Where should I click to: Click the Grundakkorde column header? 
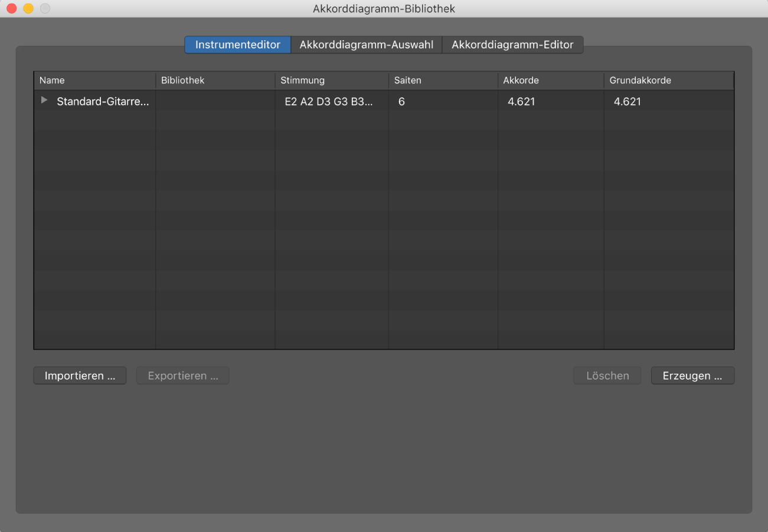(668, 80)
